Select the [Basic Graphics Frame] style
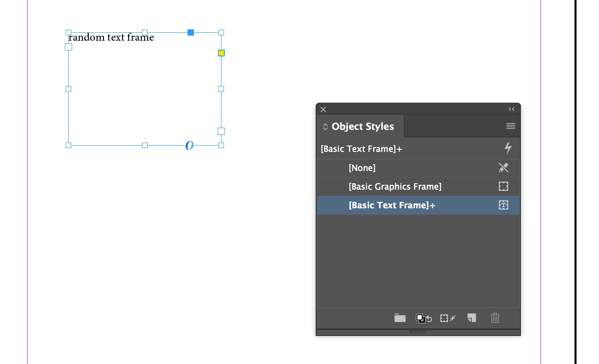Viewport: 599px width, 364px height. [x=418, y=187]
